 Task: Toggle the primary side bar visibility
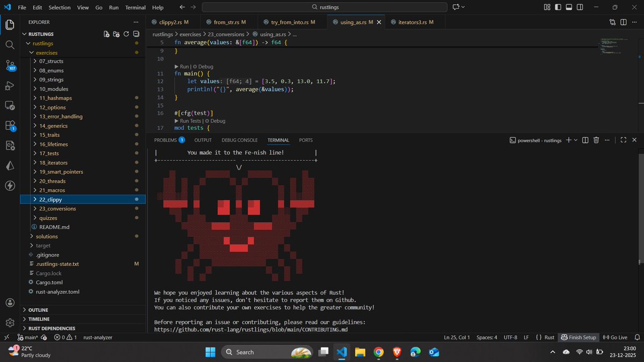[558, 7]
